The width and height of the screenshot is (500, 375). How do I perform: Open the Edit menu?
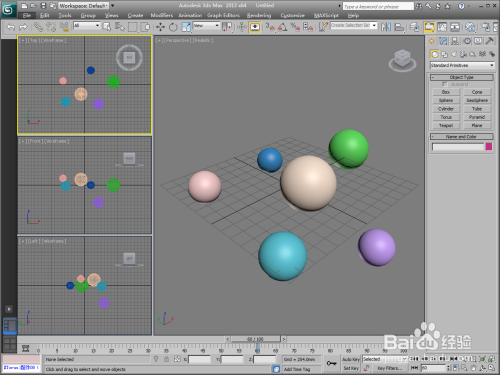(x=44, y=15)
